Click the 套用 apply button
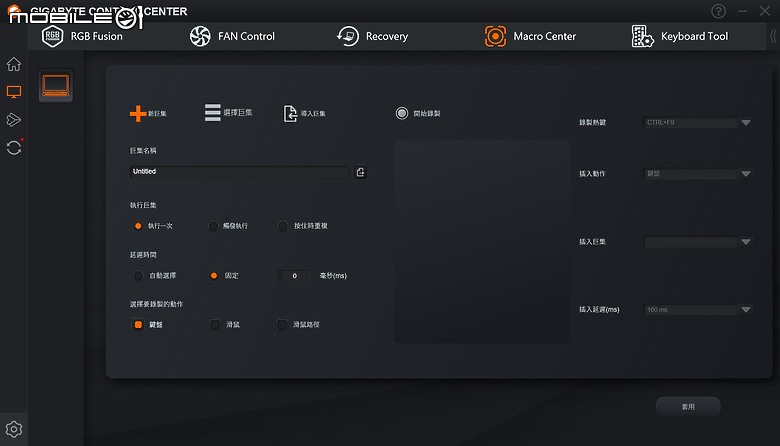Viewport: 780px width, 446px height. 688,406
